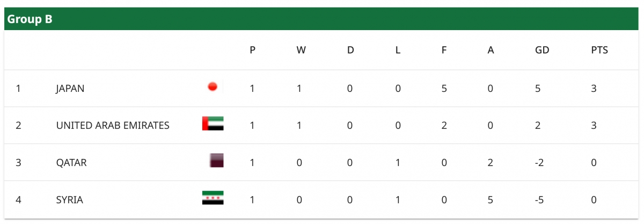Click Qatar's rank number 3

pyautogui.click(x=18, y=163)
